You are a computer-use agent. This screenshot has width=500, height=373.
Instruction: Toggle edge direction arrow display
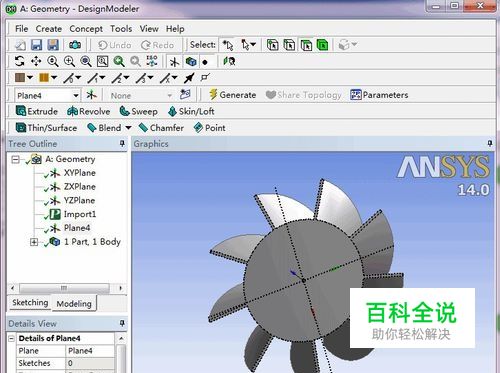[189, 78]
